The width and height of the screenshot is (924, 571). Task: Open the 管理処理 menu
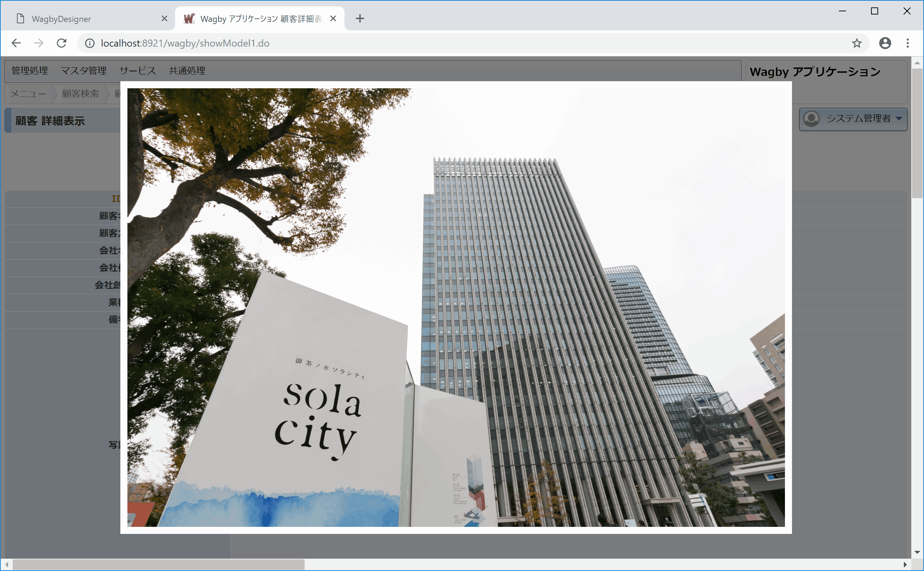point(29,71)
